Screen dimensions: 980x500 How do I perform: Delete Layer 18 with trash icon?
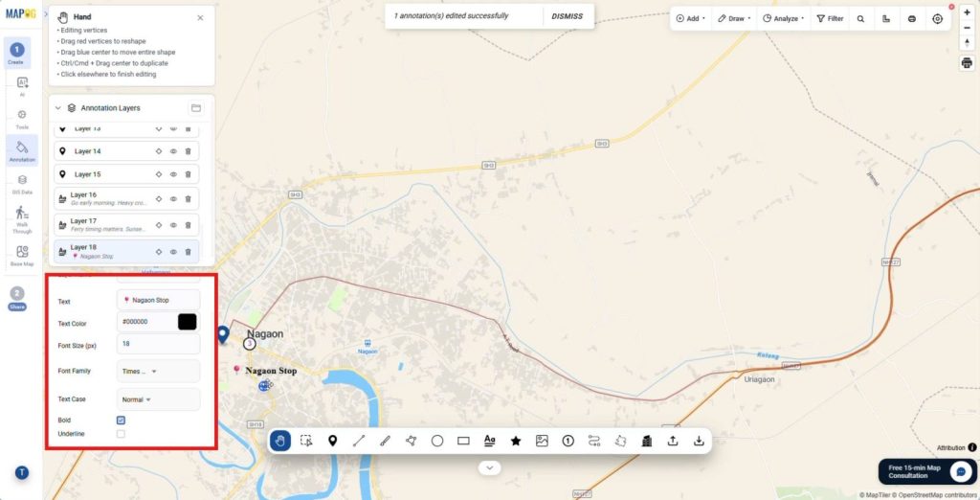pos(189,252)
